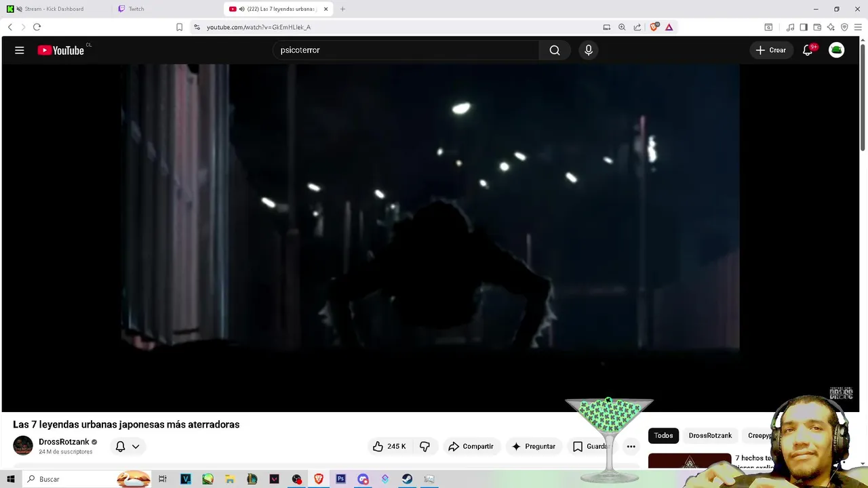Close the YouTube video tab
The image size is (868, 488).
click(x=326, y=9)
